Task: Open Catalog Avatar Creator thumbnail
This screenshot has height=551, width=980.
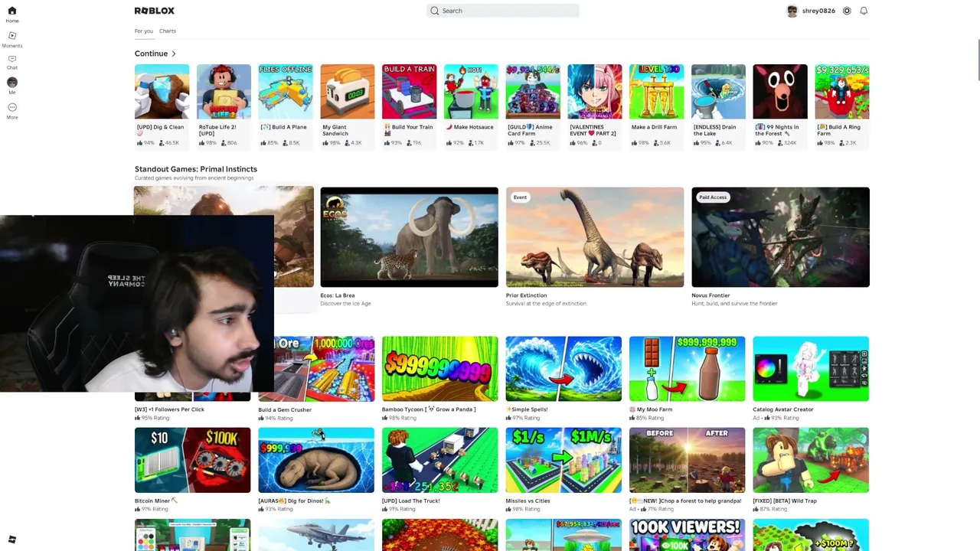Action: [x=811, y=369]
